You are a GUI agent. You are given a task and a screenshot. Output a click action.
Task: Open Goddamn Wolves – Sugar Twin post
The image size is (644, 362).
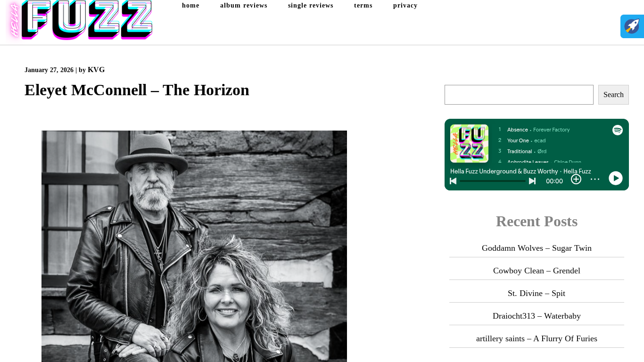coord(537,248)
